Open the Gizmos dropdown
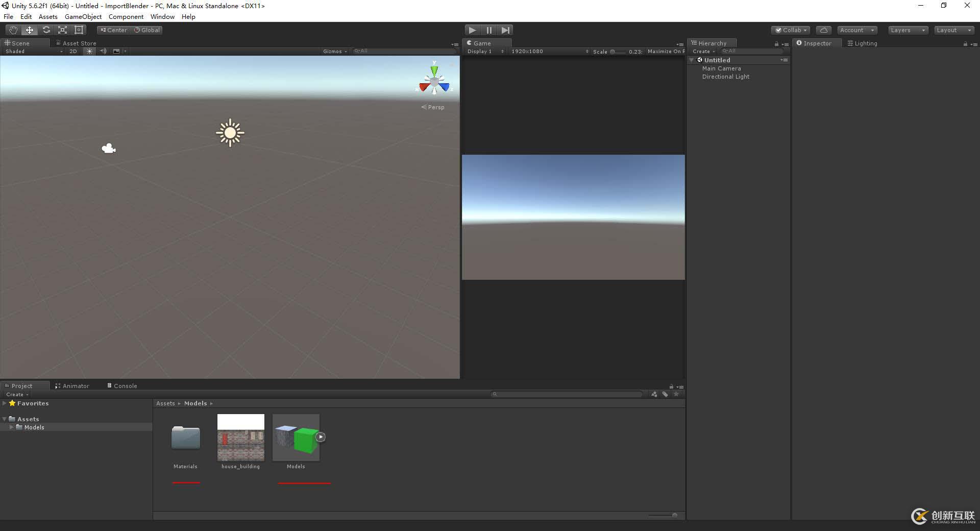The width and height of the screenshot is (980, 531). (335, 51)
